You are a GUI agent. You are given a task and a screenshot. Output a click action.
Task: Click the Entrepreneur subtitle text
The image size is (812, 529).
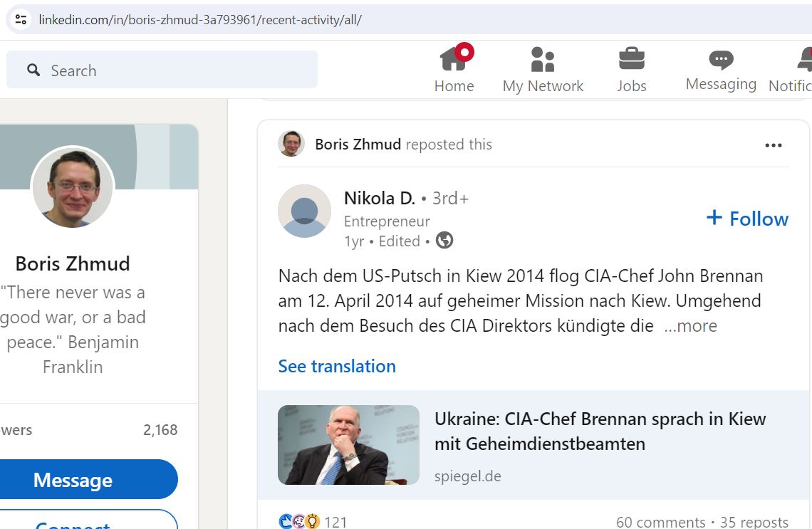pyautogui.click(x=387, y=221)
